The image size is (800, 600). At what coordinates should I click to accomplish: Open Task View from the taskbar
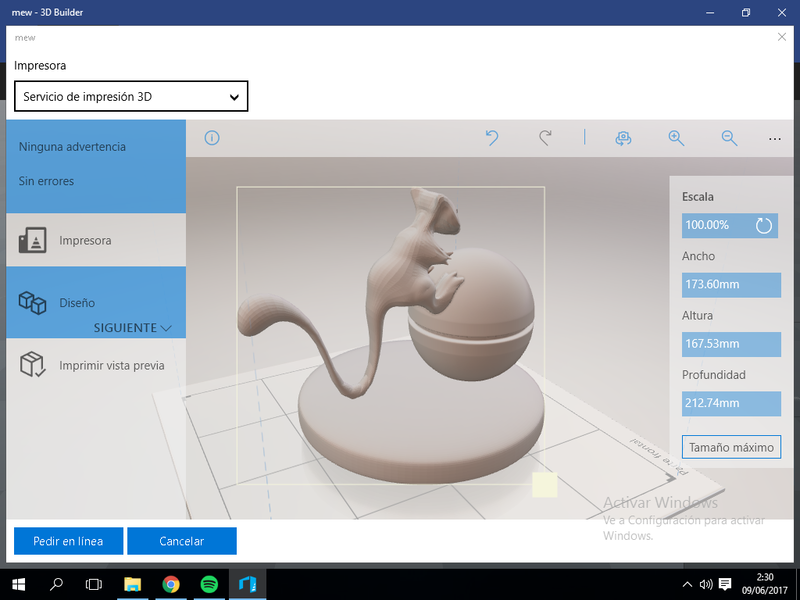[x=94, y=584]
